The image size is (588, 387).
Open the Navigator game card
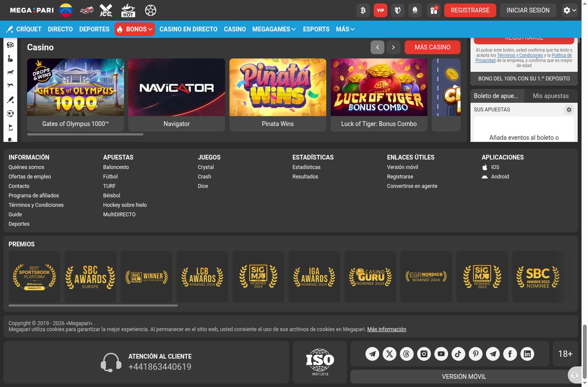(176, 95)
